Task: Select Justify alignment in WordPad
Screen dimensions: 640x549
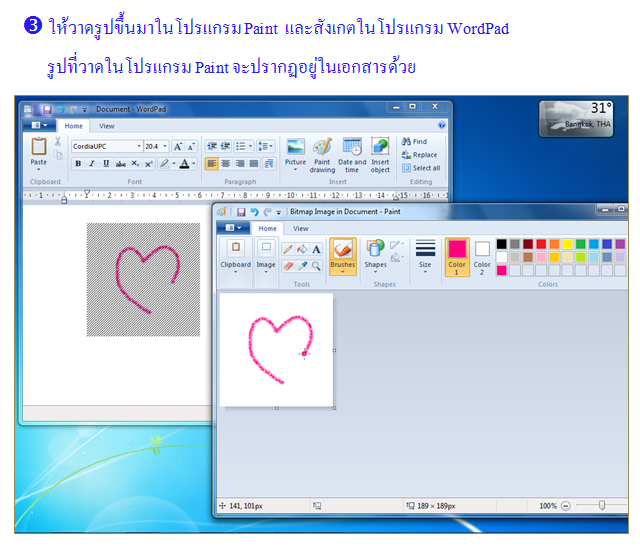Action: point(254,164)
